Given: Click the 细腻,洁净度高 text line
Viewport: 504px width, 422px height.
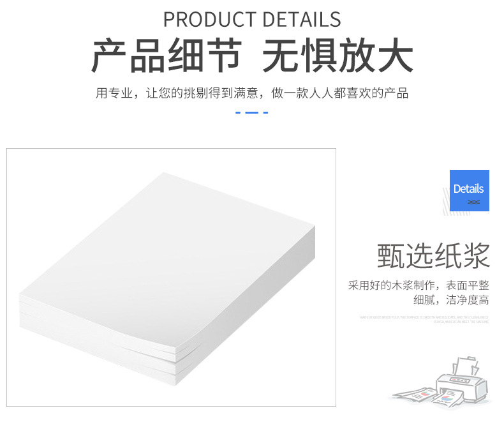Looking at the screenshot, I should (x=451, y=300).
